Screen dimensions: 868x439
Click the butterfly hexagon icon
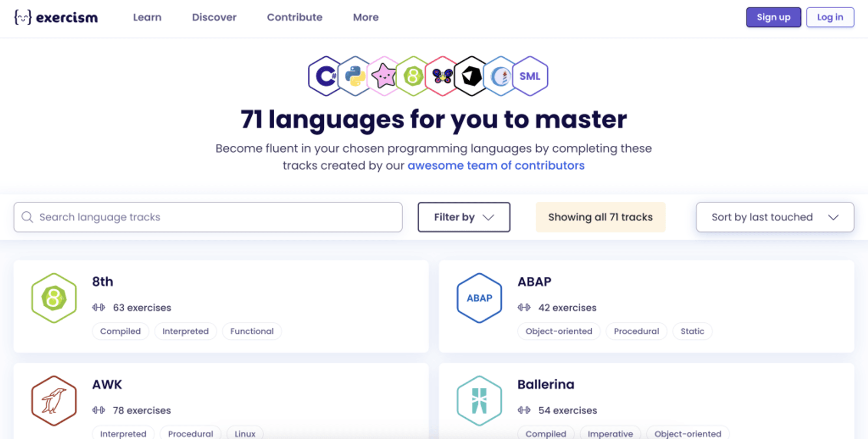click(442, 76)
